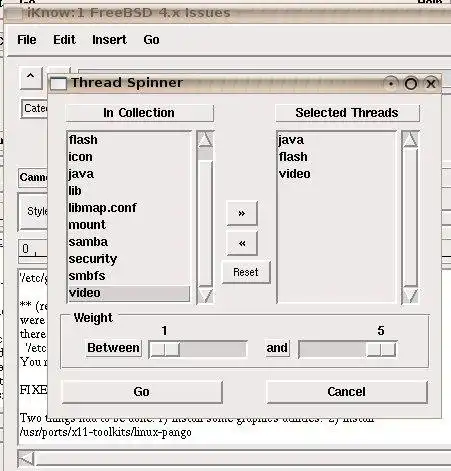Select java in Selected Threads list
451x471 pixels.
coord(336,140)
